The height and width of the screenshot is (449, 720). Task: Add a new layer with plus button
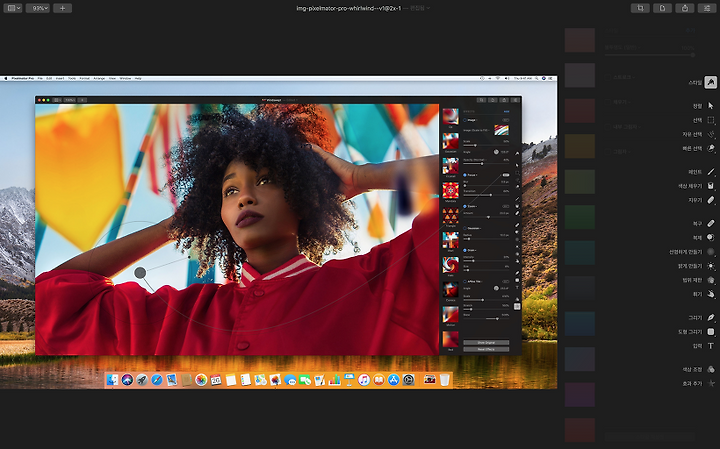62,8
